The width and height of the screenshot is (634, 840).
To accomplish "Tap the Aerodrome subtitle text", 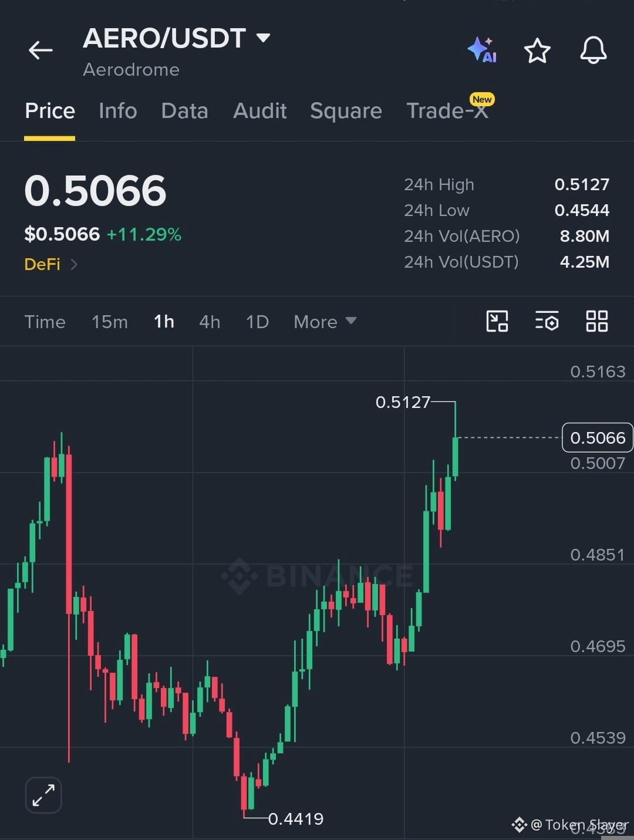I will 131,70.
